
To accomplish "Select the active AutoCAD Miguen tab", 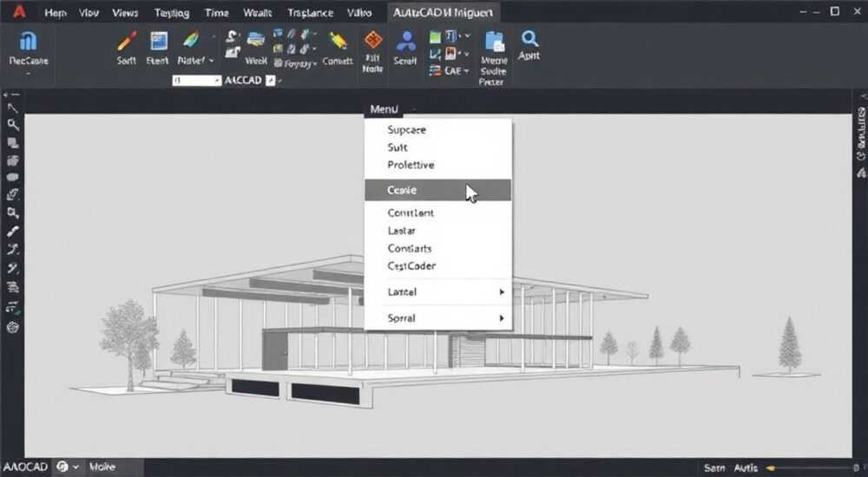I will point(443,13).
